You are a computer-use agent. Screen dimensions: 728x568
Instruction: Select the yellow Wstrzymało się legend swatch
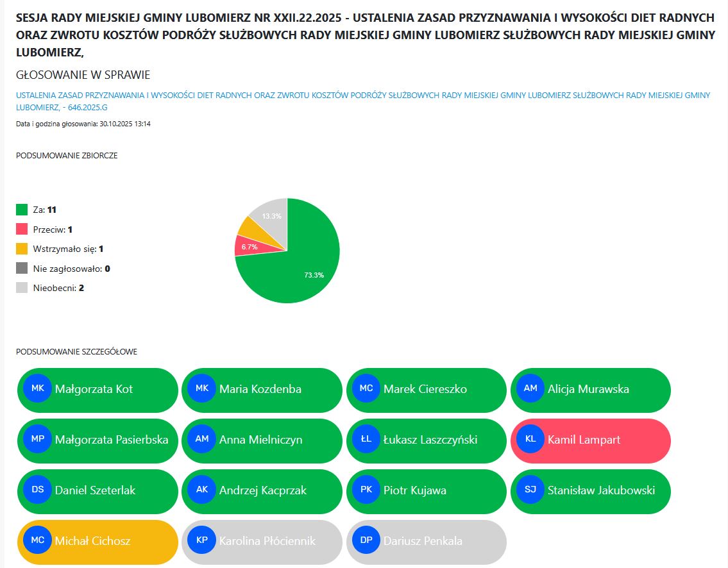22,249
